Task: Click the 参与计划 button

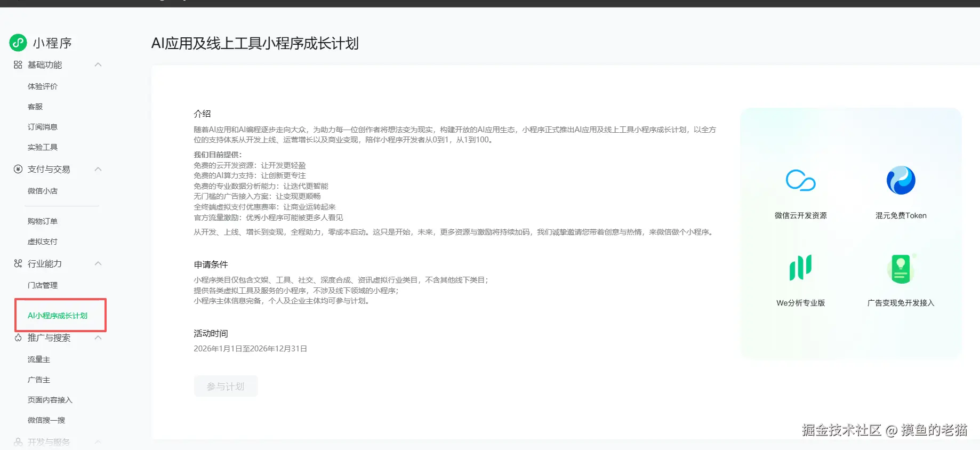Action: coord(226,386)
